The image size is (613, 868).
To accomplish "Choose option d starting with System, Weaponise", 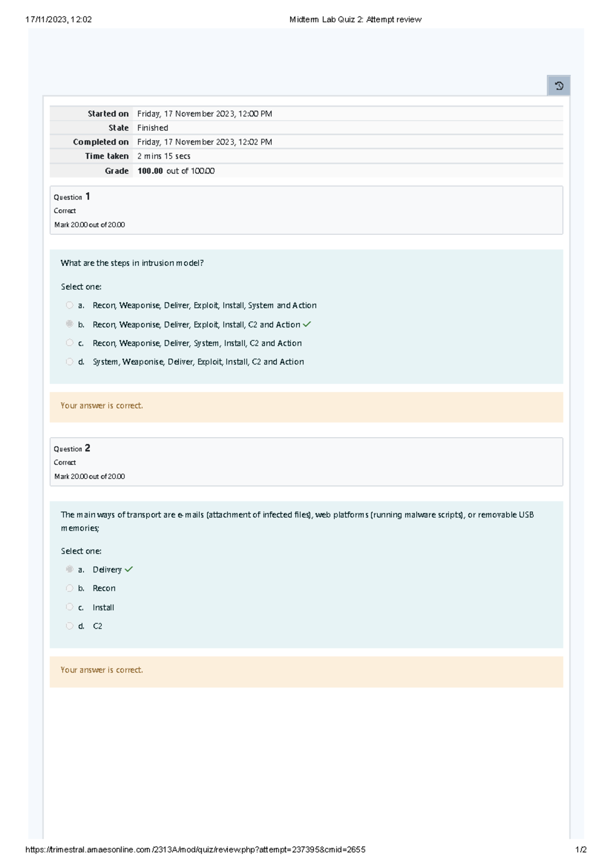I will click(x=69, y=362).
